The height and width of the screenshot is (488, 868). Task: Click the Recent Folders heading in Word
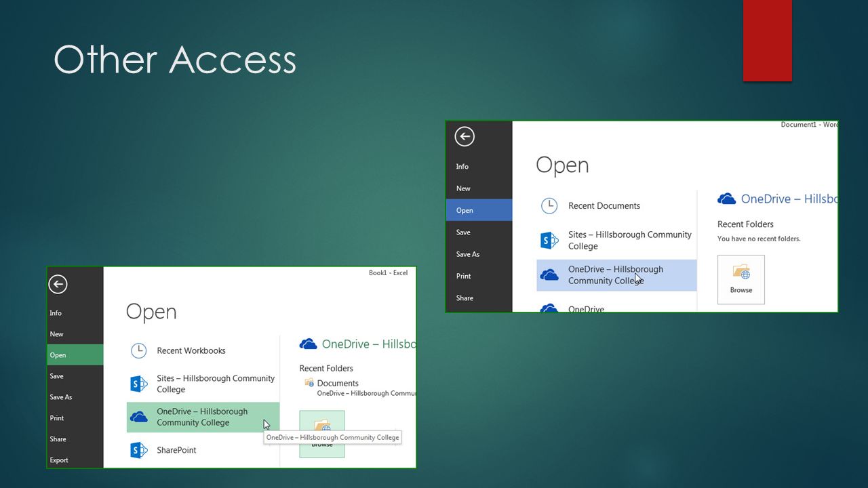point(745,224)
